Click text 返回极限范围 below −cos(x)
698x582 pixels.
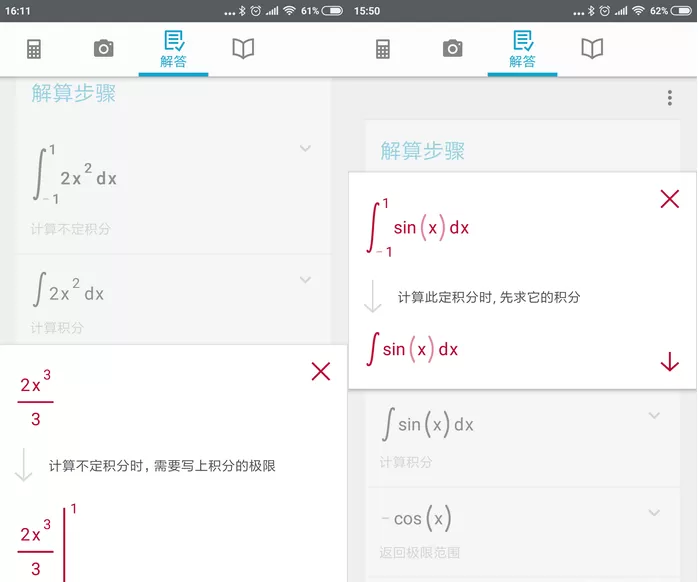[x=419, y=553]
